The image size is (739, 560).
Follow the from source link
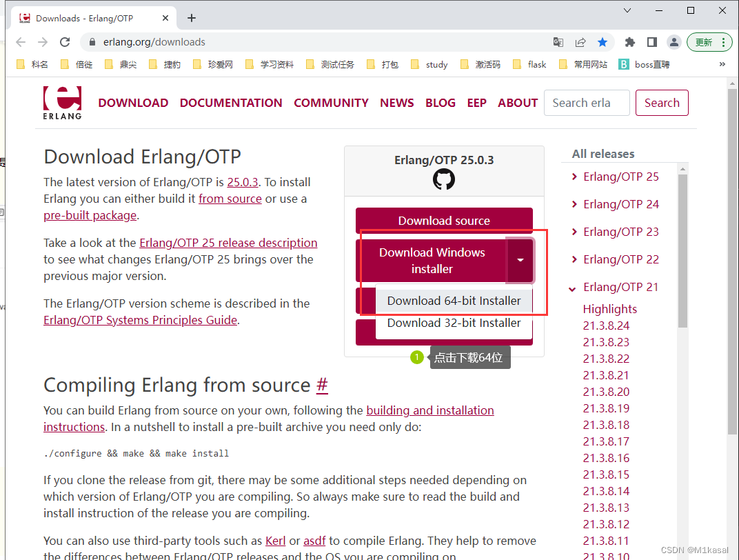[x=230, y=199]
